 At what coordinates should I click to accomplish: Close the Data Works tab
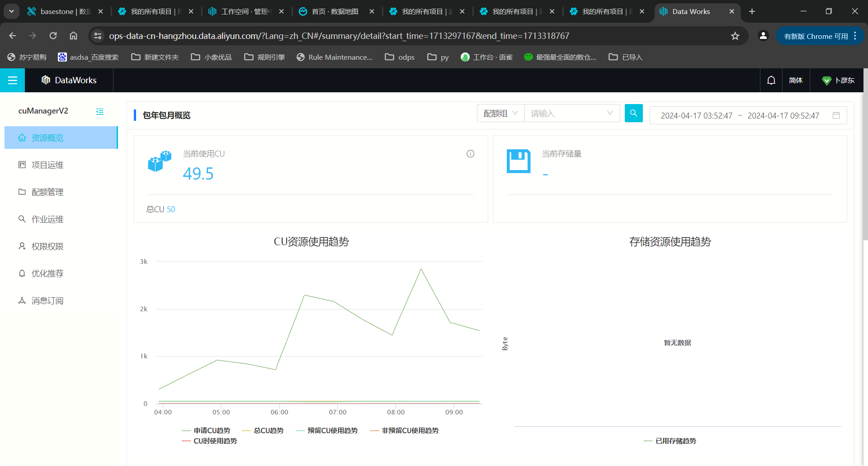pyautogui.click(x=731, y=11)
